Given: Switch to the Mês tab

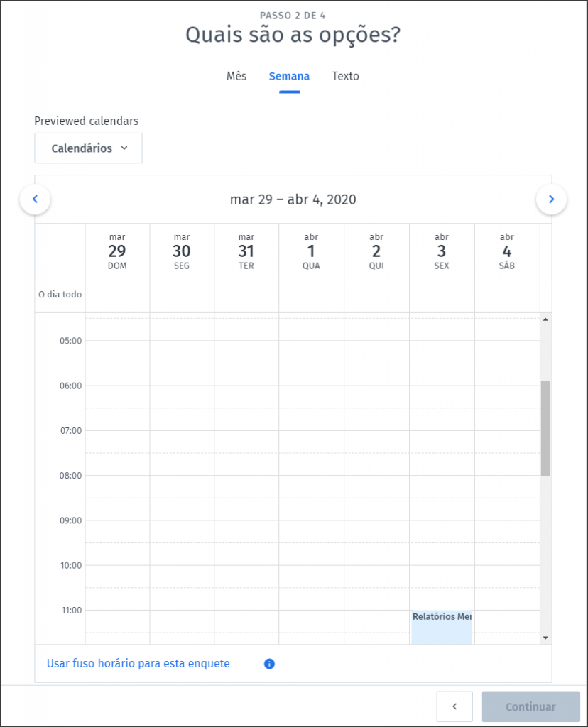Looking at the screenshot, I should click(x=236, y=76).
